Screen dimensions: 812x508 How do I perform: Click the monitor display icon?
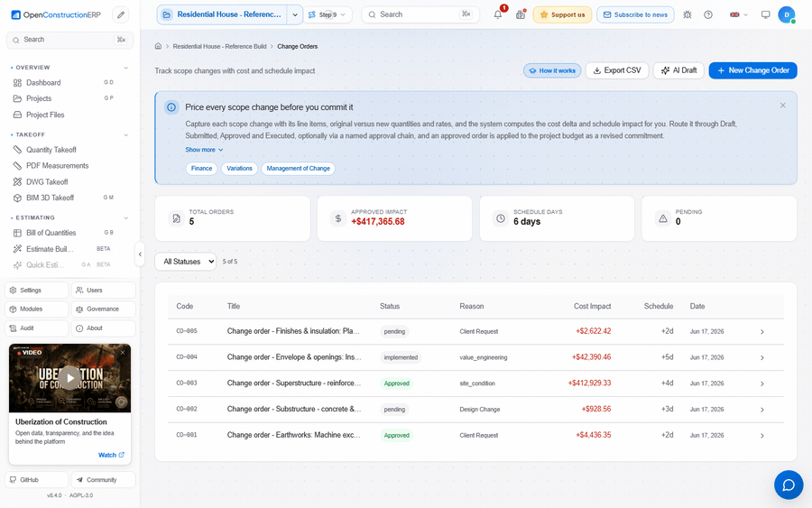(765, 14)
